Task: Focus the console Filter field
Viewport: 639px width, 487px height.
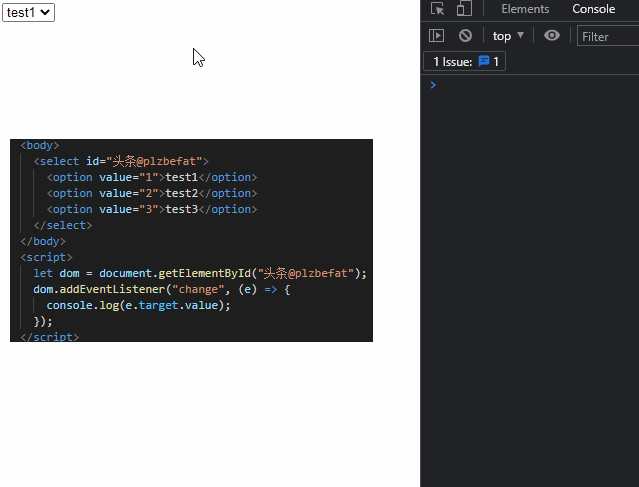Action: tap(608, 36)
